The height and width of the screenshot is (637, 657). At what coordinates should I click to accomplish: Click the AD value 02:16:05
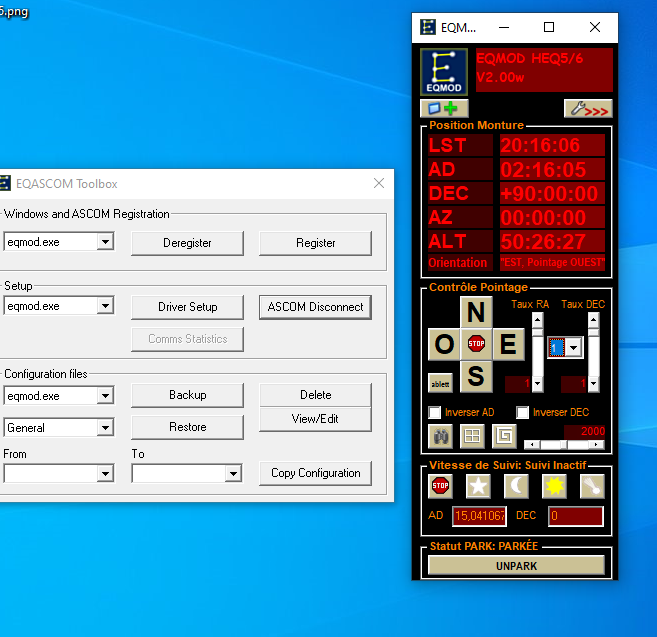pos(552,169)
